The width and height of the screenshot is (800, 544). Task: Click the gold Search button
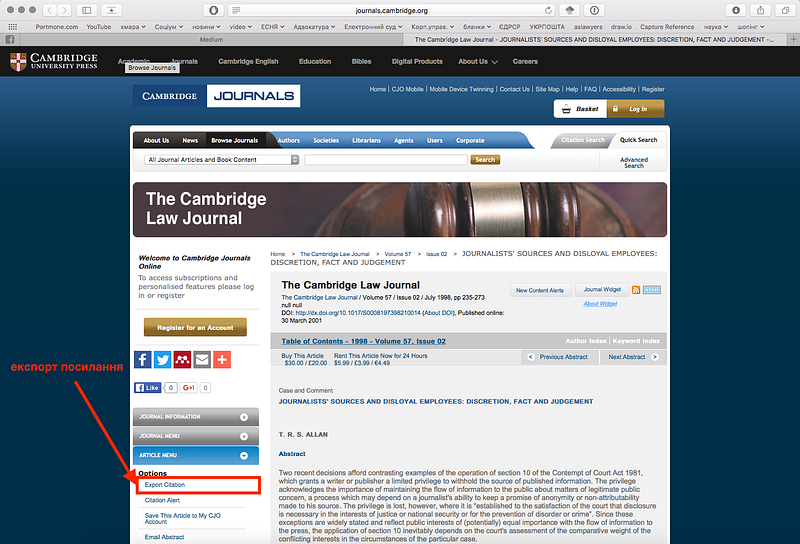[x=485, y=160]
